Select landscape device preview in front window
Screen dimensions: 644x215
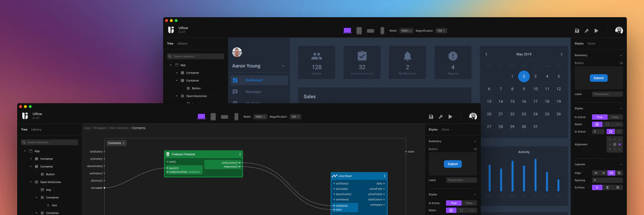(225, 117)
